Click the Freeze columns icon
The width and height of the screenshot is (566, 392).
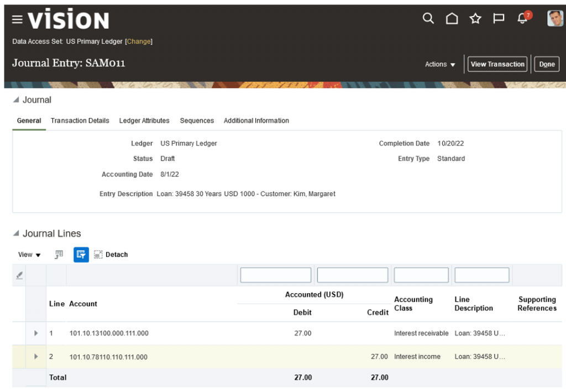(59, 255)
